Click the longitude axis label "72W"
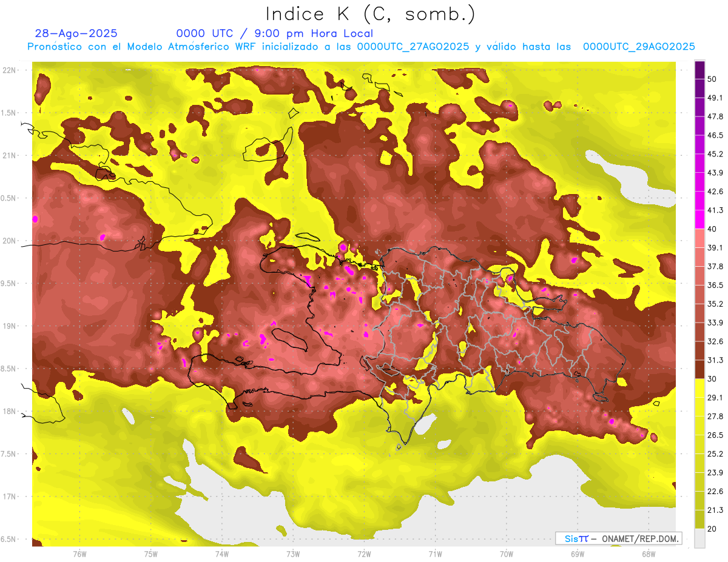 pyautogui.click(x=364, y=554)
